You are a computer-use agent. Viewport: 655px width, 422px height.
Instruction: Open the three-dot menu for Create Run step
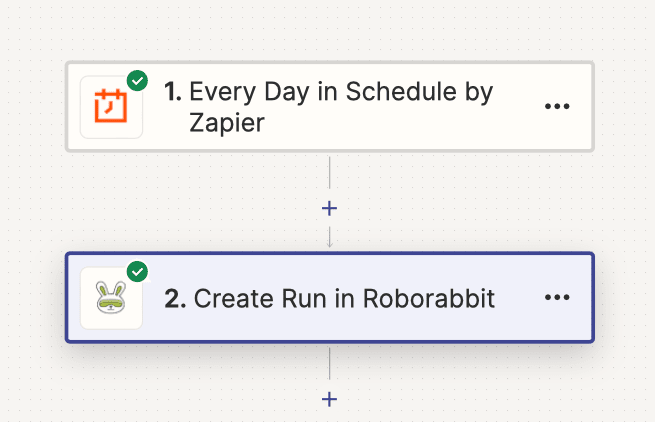pos(557,297)
